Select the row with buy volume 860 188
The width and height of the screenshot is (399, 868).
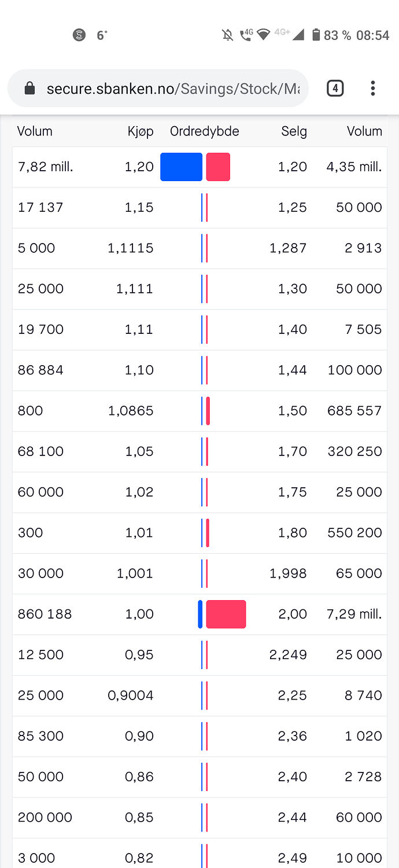[x=199, y=614]
